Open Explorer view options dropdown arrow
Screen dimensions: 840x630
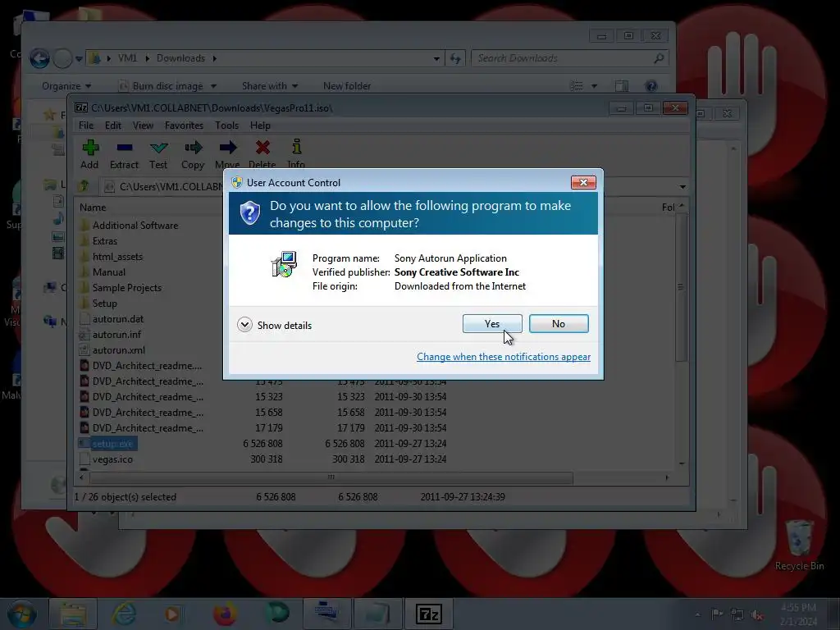pos(594,86)
